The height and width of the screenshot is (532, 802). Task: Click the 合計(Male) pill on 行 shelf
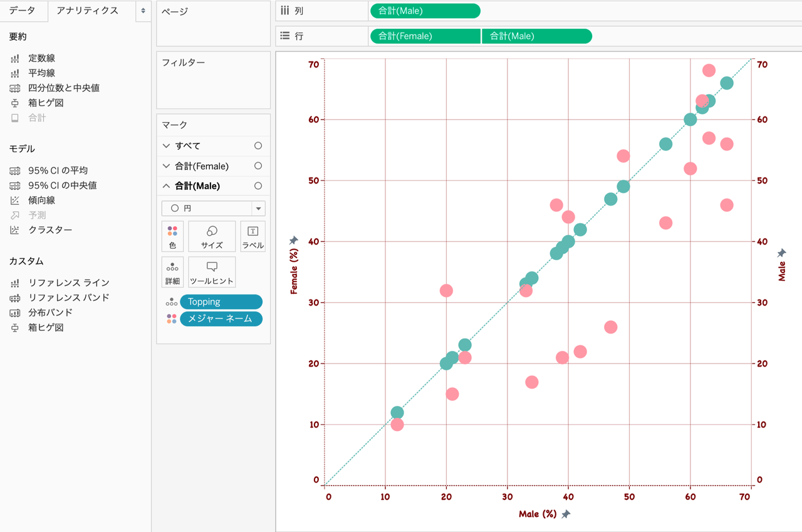[x=537, y=36]
